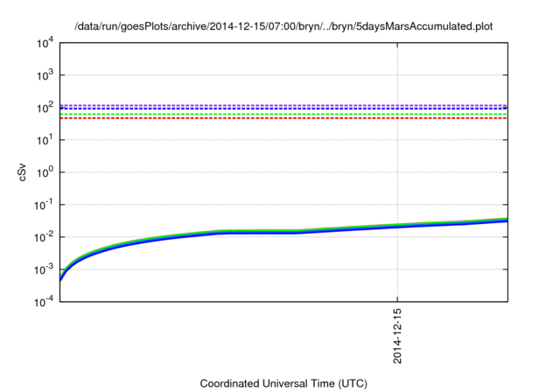Screen dimensions: 560x392
Task: Click the 10^3 y-axis tick label
Action: pyautogui.click(x=45, y=75)
